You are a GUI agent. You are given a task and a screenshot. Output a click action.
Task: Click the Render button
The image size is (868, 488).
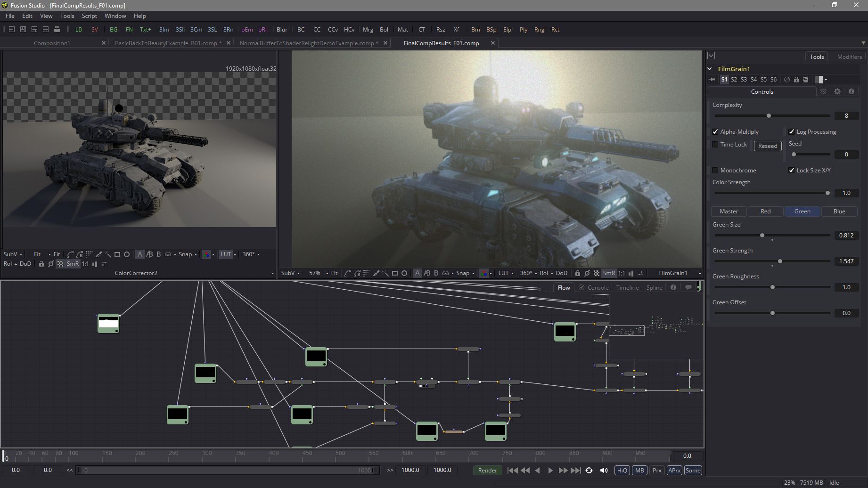click(487, 470)
